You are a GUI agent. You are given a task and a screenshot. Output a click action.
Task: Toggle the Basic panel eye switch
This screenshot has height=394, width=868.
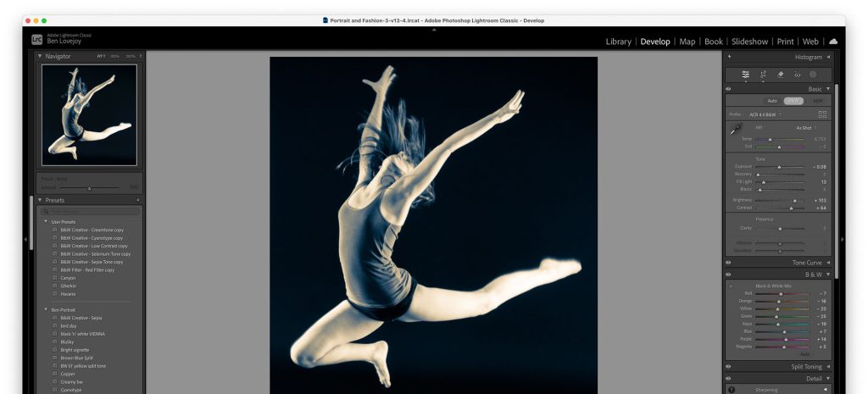[728, 89]
